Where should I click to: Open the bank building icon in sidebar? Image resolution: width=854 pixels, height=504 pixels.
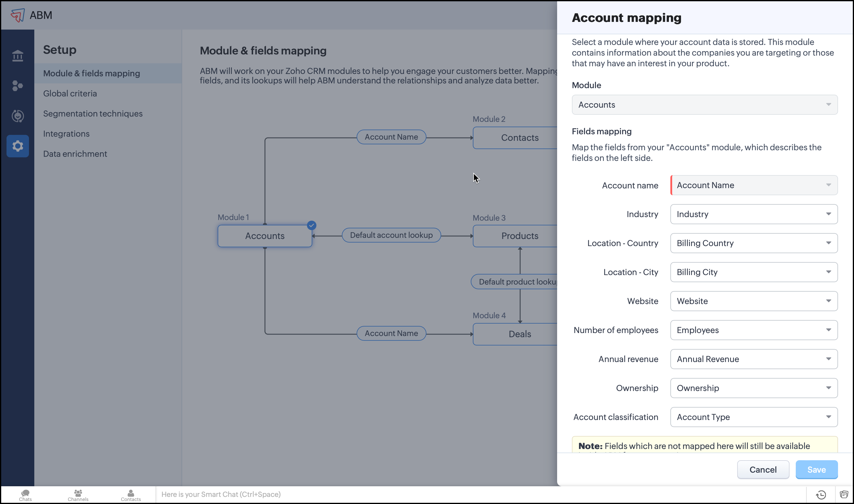pyautogui.click(x=18, y=56)
